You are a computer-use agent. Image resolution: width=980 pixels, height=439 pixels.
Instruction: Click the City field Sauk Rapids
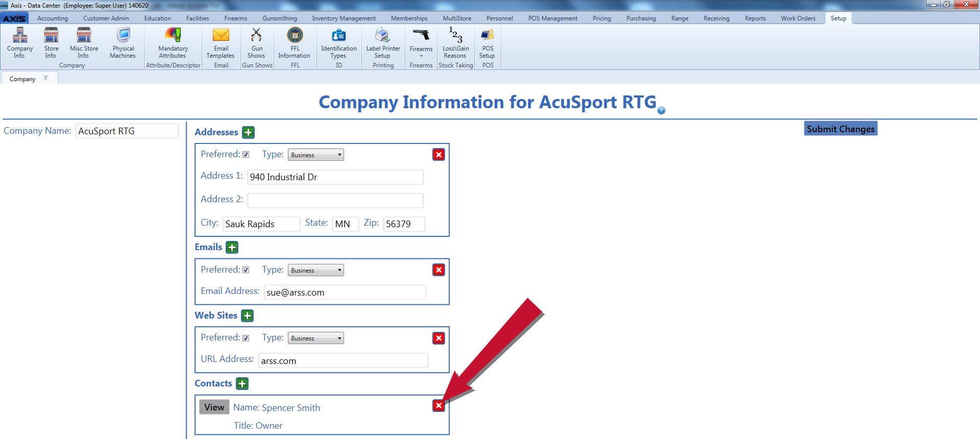[261, 224]
